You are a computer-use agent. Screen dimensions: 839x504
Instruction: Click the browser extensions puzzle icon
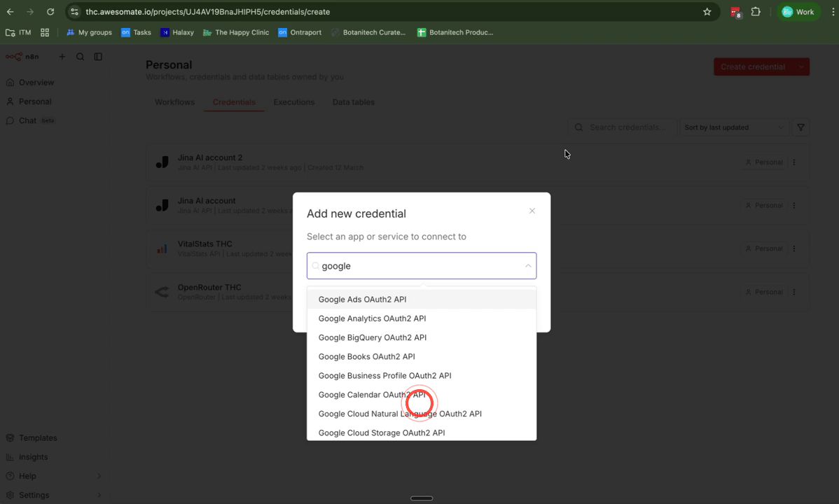pos(757,12)
